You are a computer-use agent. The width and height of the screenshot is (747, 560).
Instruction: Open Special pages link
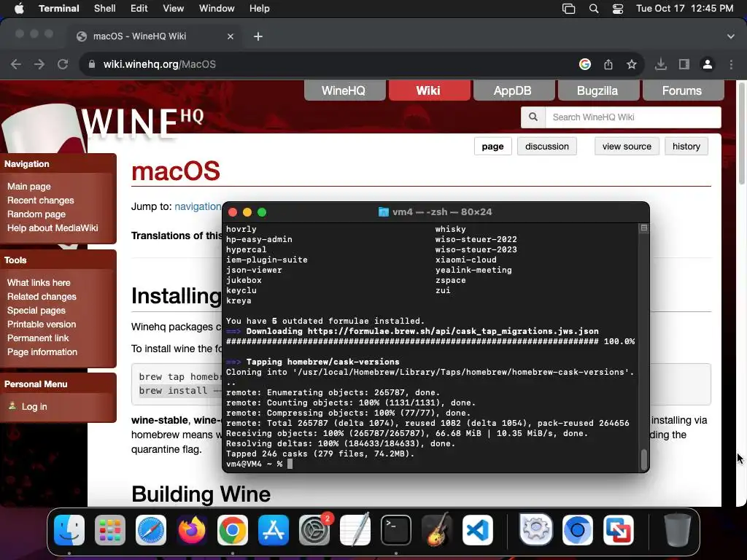[36, 311]
